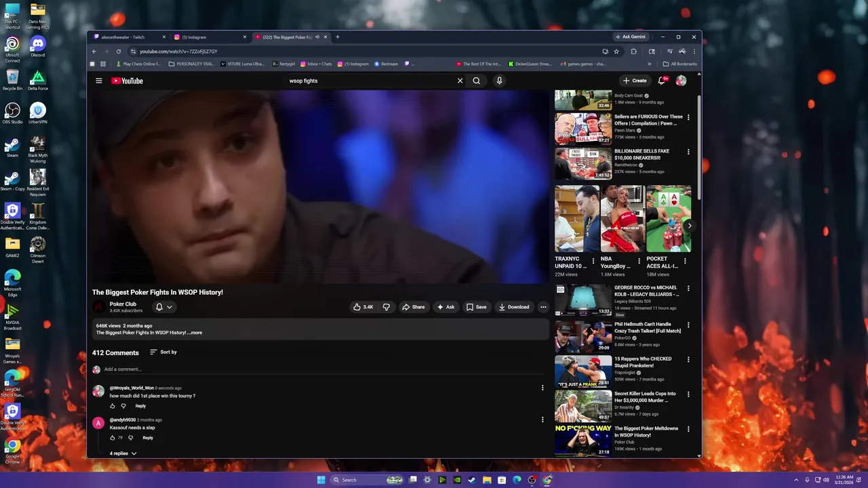
Task: Show more bookmarks with double chevron
Action: coord(650,64)
